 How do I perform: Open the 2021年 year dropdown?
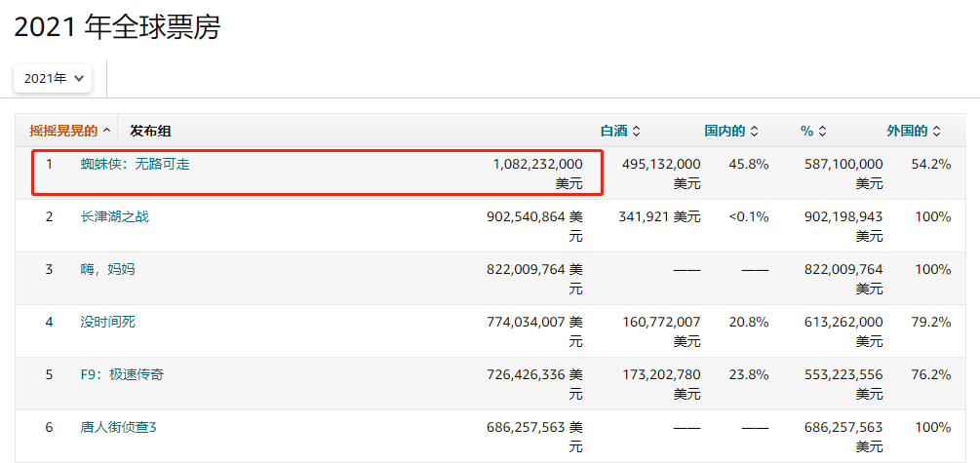[x=53, y=79]
